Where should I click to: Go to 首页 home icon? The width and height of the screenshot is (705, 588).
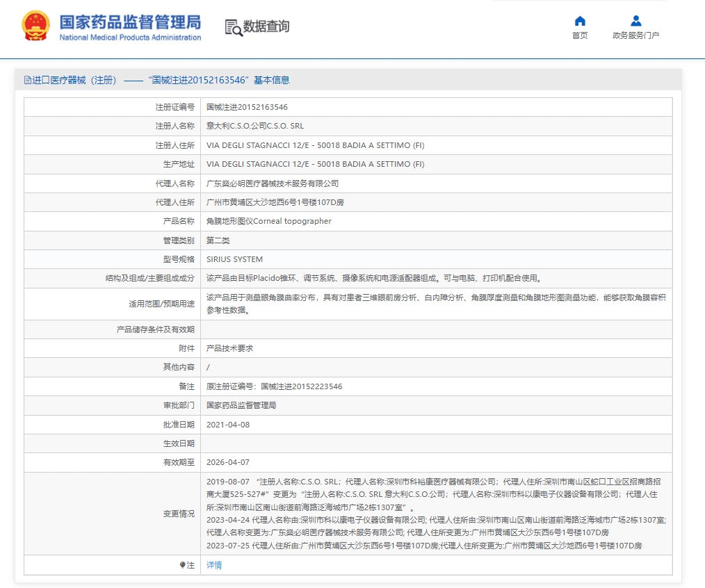pos(580,21)
